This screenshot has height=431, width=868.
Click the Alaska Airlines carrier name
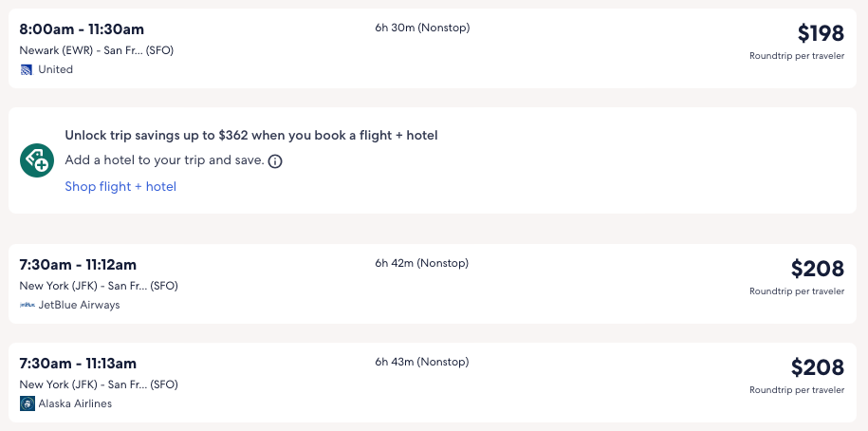coord(75,403)
